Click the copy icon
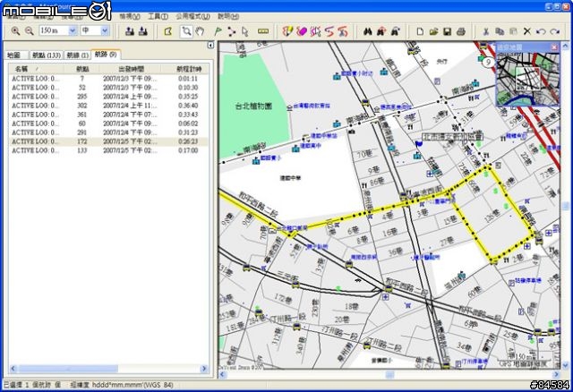Screen dimensions: 573x392 [500, 31]
